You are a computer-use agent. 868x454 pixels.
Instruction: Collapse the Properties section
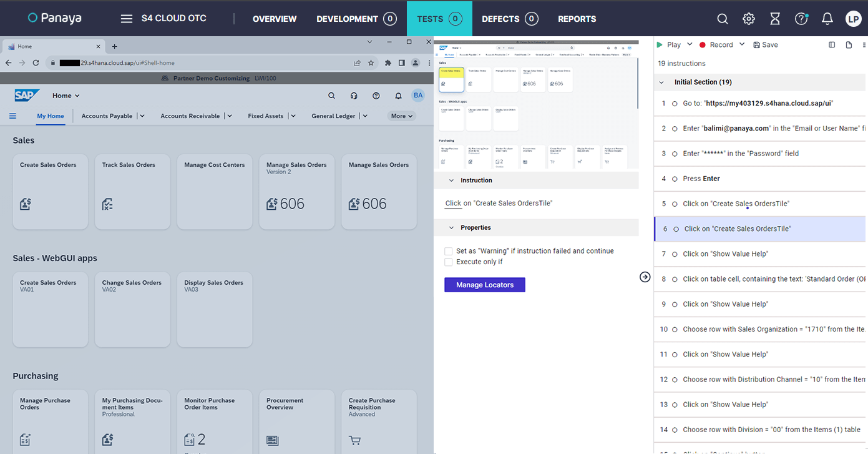[x=451, y=228]
